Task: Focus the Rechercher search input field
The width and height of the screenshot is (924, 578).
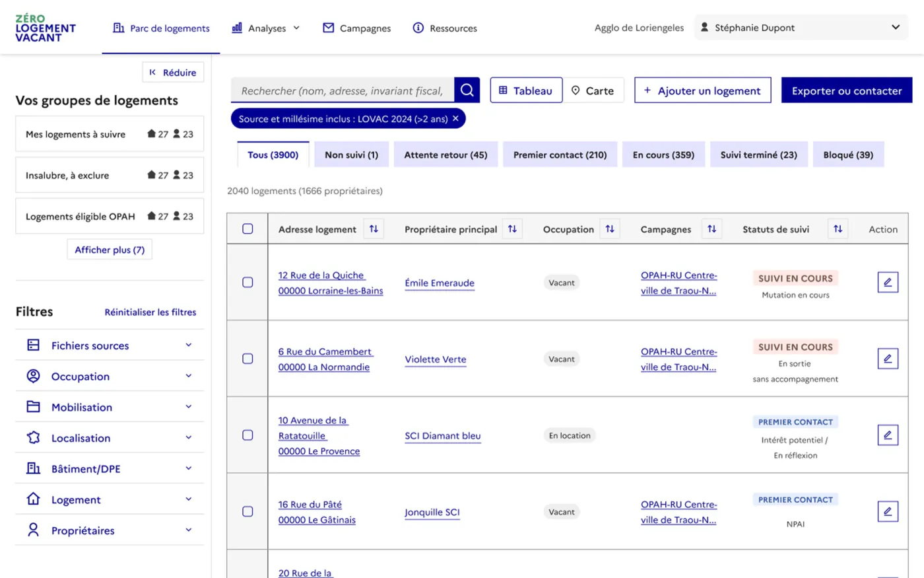Action: [343, 90]
